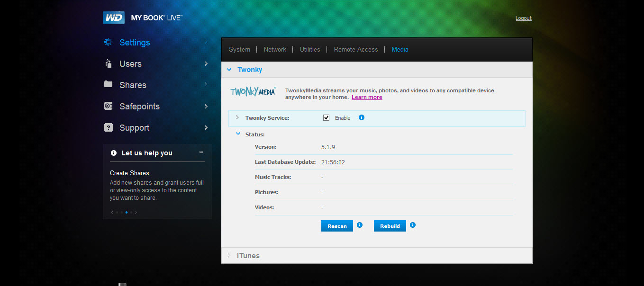Collapse the Status section arrow
644x286 pixels.
238,134
